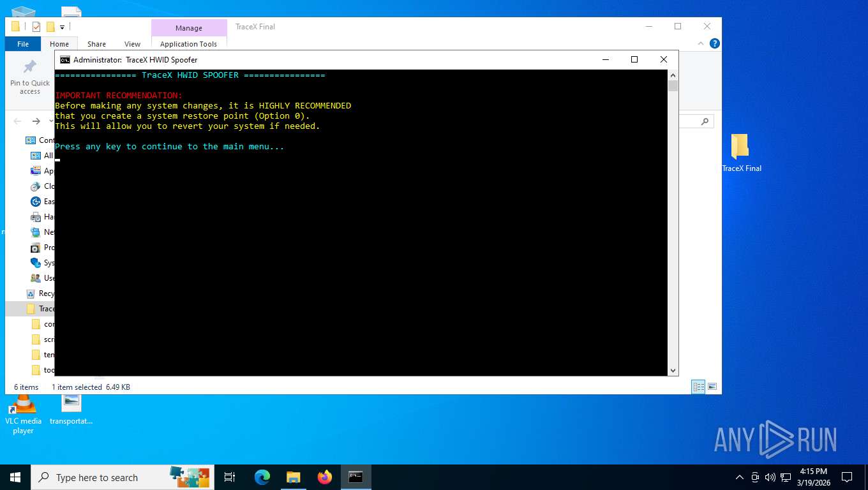
Task: Minimize the TraceX HWID Spoofer console window
Action: click(605, 59)
